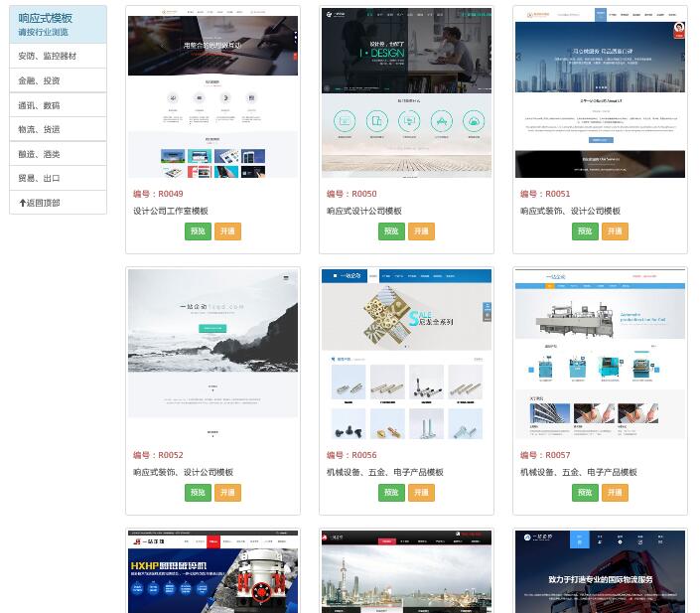Viewport: 700px width, 613px height.
Task: Click the 编号：R0050 label
Action: 351,194
